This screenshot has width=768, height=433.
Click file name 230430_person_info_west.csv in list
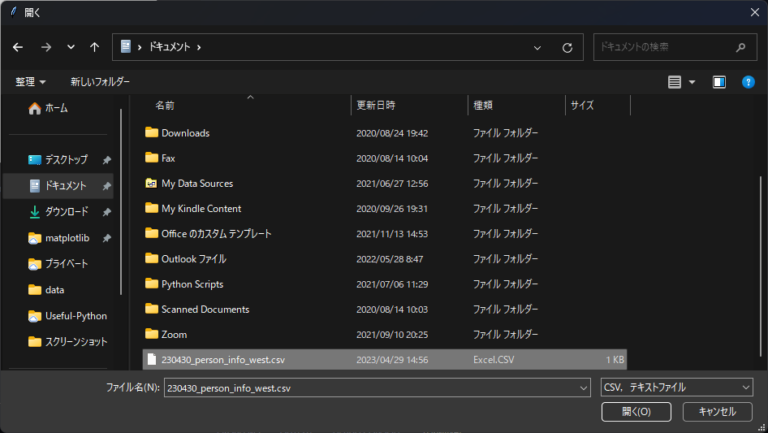point(223,360)
